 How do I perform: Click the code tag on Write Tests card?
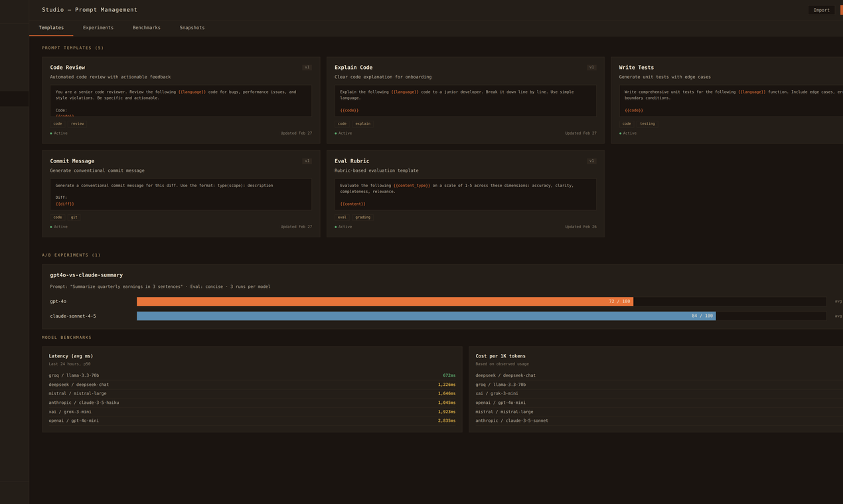[627, 123]
